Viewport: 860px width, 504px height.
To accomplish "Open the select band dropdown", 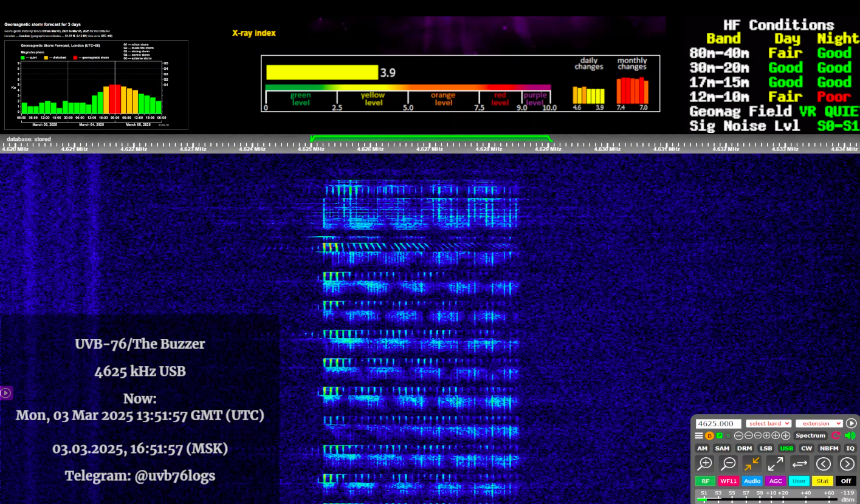I will [769, 423].
